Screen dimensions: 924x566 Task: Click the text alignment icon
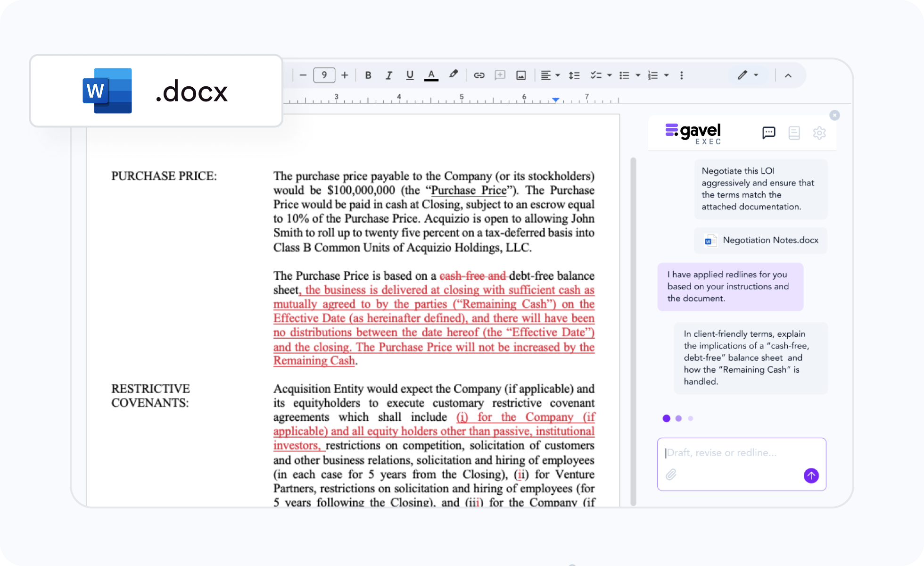pyautogui.click(x=546, y=75)
